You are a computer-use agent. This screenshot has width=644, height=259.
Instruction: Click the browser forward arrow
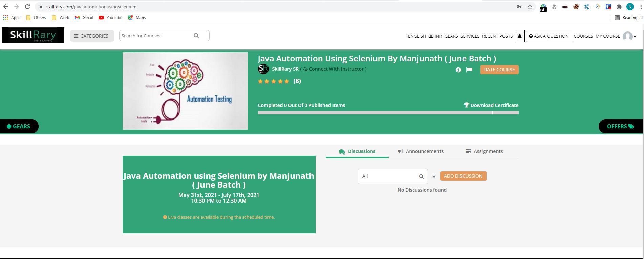click(x=17, y=7)
